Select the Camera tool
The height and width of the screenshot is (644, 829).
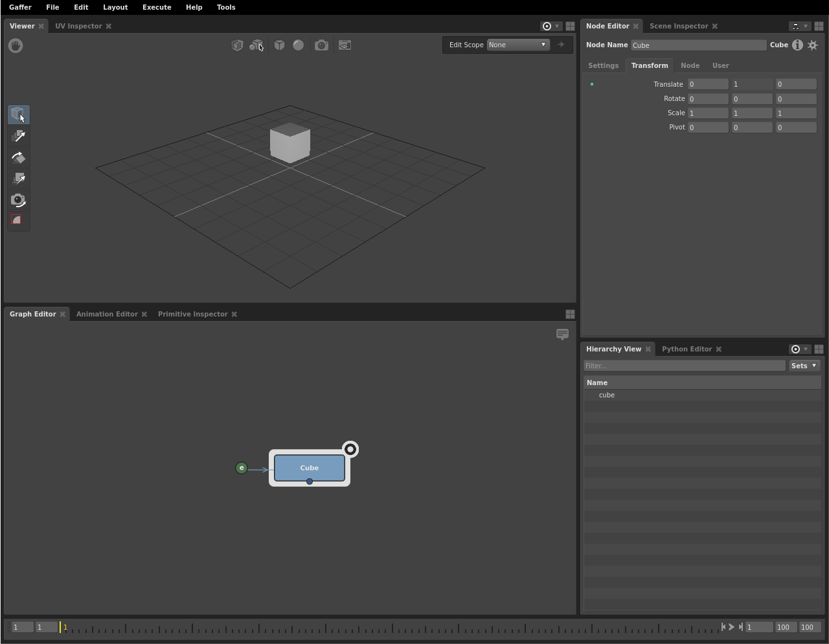coord(18,200)
